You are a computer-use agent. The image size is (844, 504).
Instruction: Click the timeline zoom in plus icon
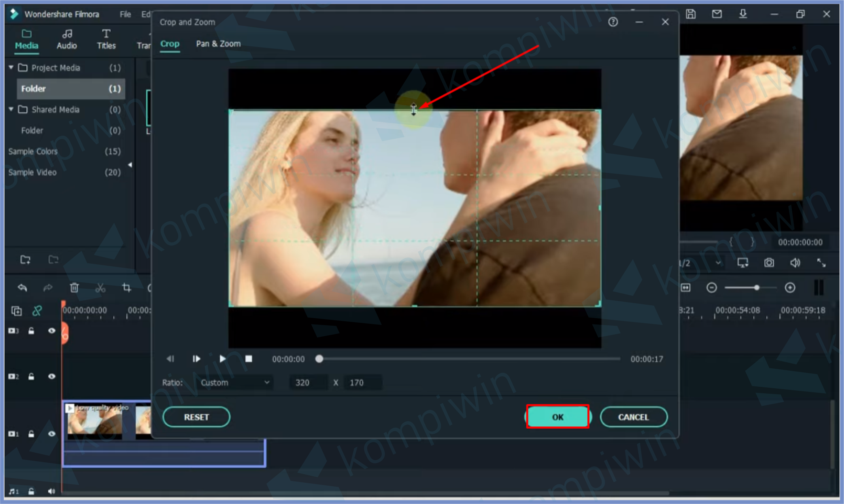click(x=790, y=288)
